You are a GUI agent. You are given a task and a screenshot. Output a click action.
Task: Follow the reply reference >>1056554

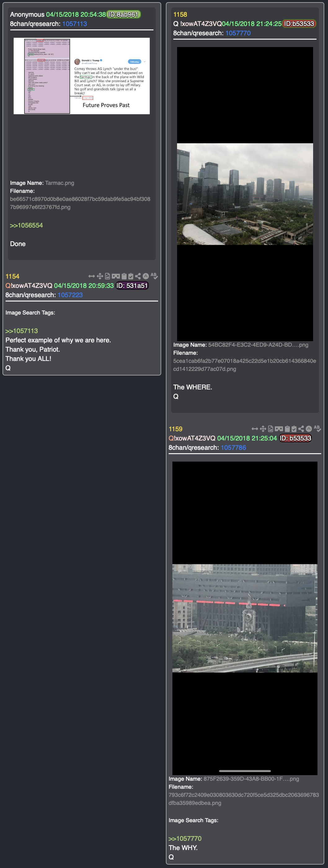point(26,225)
